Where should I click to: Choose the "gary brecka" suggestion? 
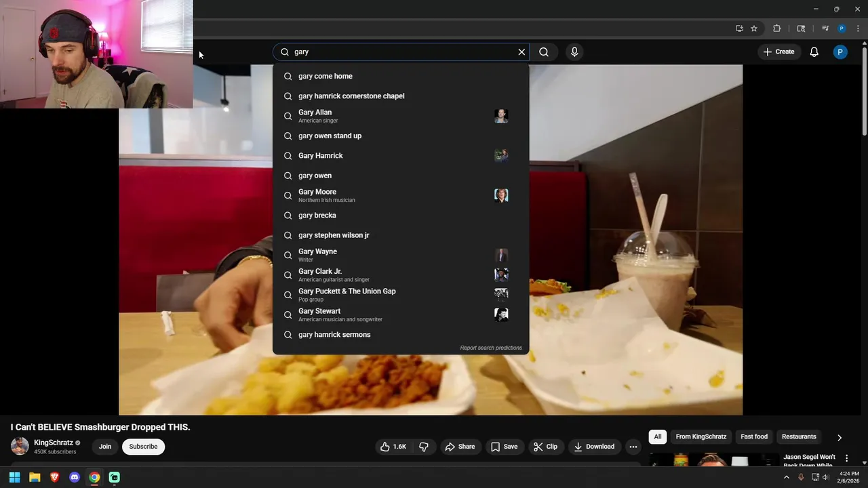[401, 216]
